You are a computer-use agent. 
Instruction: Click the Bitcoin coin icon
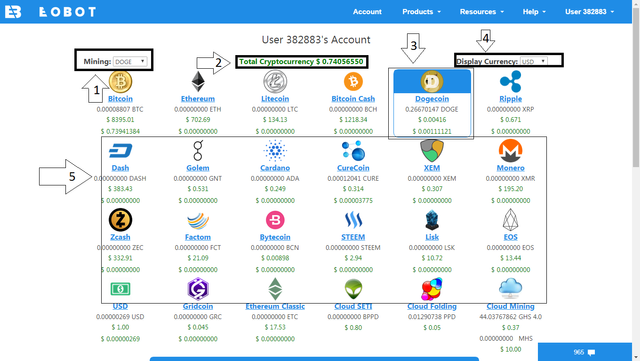tap(120, 82)
